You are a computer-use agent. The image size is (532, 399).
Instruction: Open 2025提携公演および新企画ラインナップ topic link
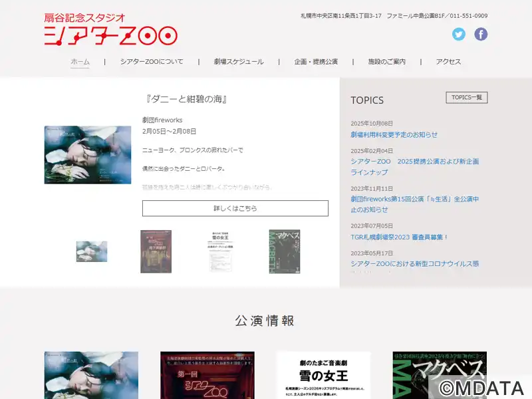414,167
